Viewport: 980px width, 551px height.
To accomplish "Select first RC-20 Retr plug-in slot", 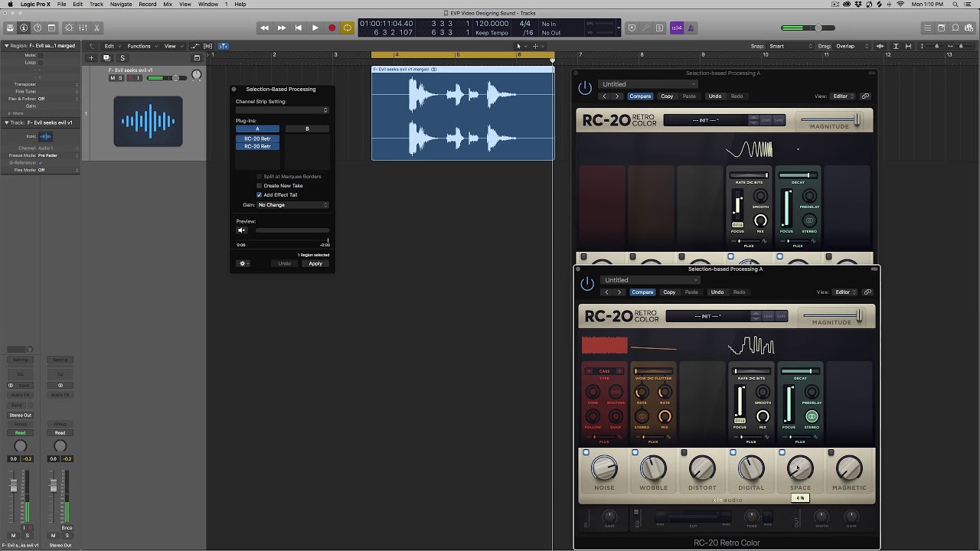I will pos(257,139).
